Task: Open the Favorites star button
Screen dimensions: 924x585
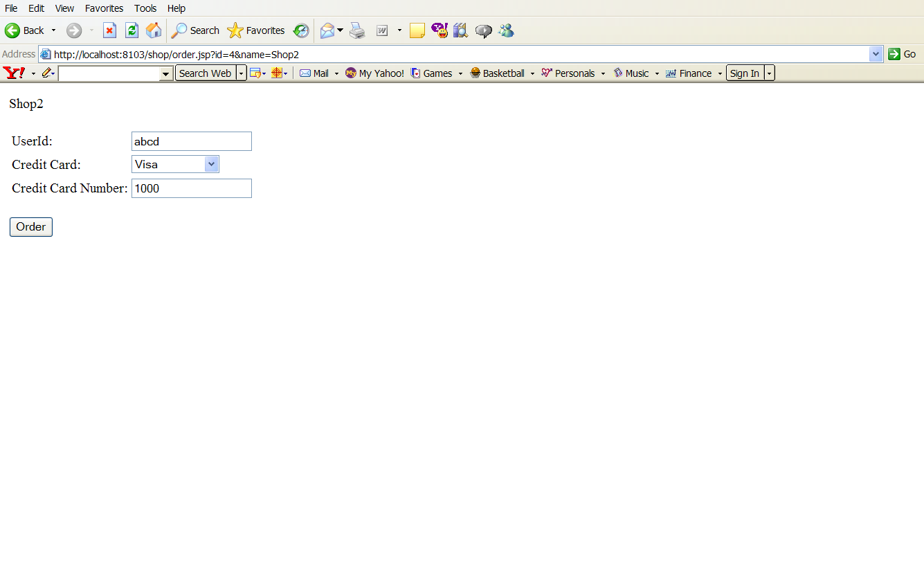Action: (x=256, y=30)
